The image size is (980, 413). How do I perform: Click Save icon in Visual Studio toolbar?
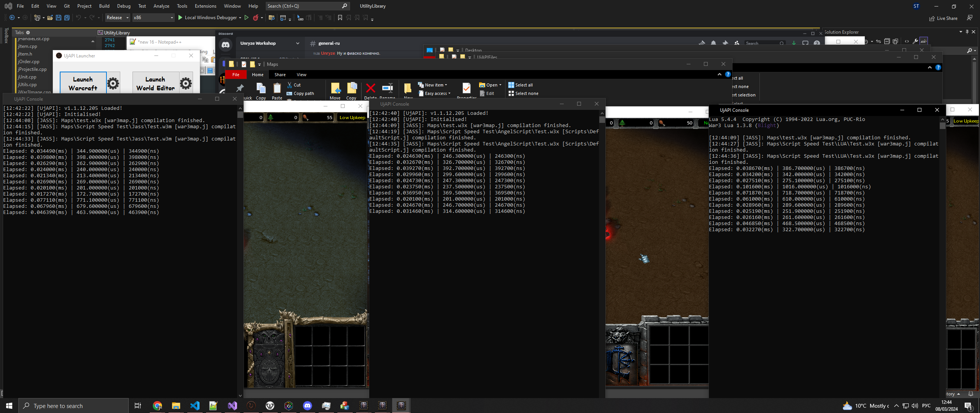(59, 18)
